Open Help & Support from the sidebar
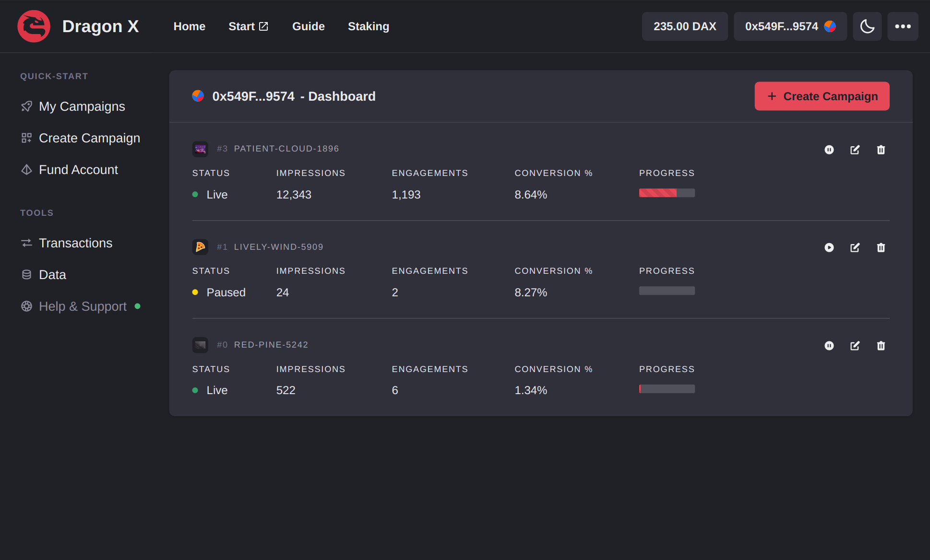Screen dimensions: 930x560 83,306
